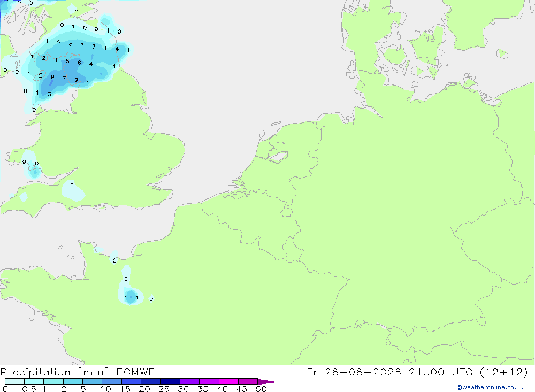Screen dimensions: 535x392
Task: Click the '7' precipitation value on map
Action: [x=64, y=79]
